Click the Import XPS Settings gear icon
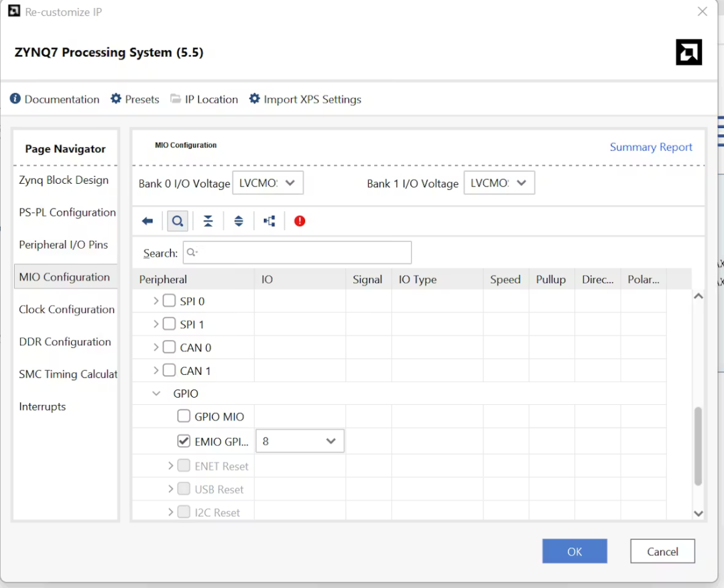The width and height of the screenshot is (724, 588). click(255, 99)
